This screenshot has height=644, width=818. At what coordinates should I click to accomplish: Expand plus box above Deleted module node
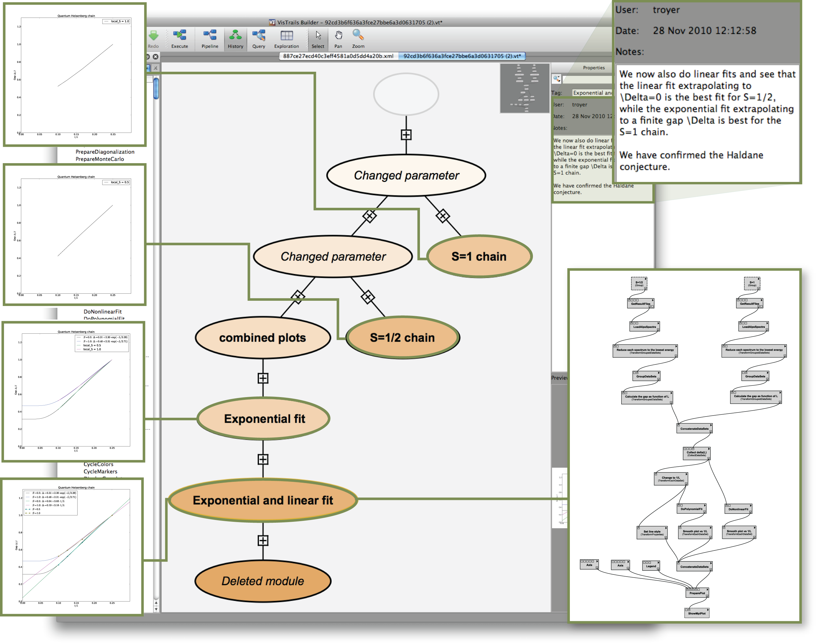pyautogui.click(x=263, y=540)
